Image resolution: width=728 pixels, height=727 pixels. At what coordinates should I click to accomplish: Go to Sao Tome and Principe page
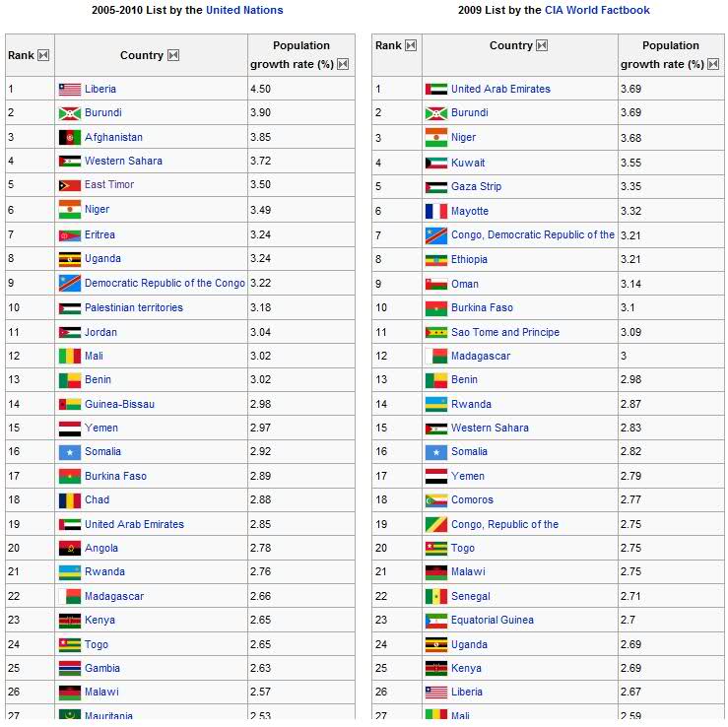click(x=505, y=332)
